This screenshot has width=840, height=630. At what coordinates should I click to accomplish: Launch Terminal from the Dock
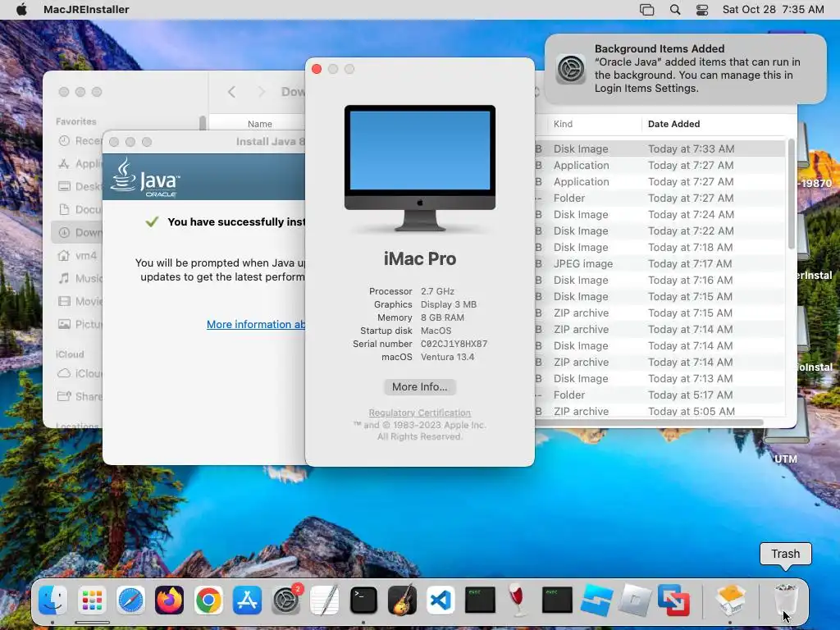[363, 600]
